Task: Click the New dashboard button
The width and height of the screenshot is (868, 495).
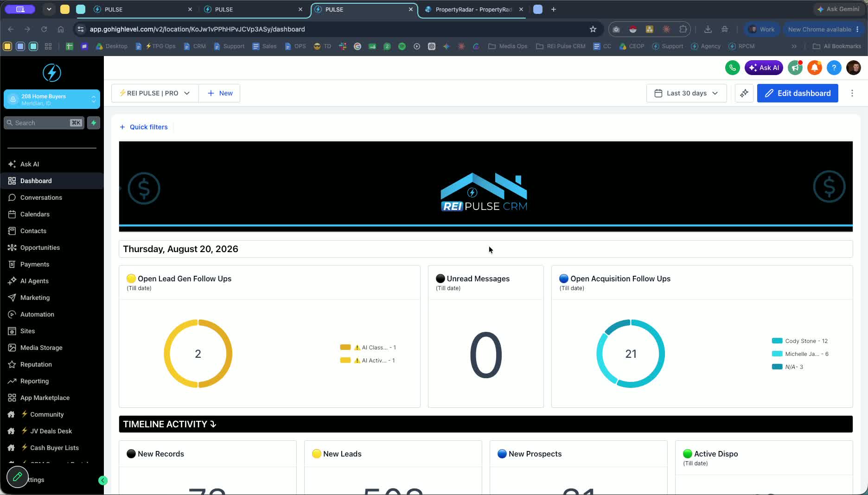Action: pos(220,93)
